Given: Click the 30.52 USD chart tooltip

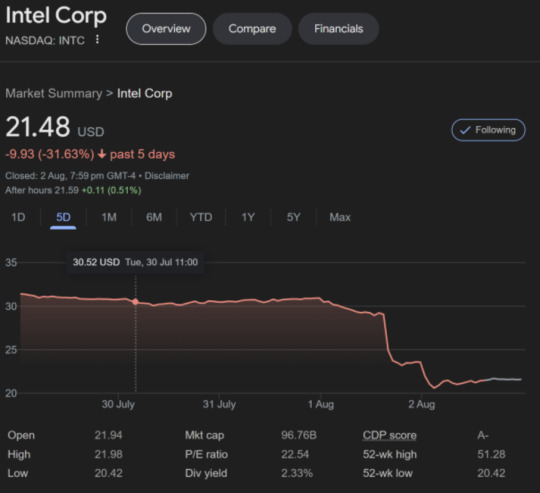Looking at the screenshot, I should coord(135,262).
